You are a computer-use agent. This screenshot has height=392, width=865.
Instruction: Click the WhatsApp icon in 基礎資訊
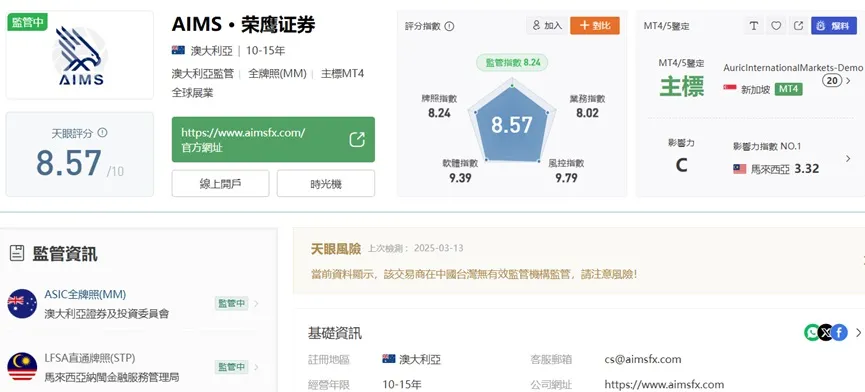(812, 332)
